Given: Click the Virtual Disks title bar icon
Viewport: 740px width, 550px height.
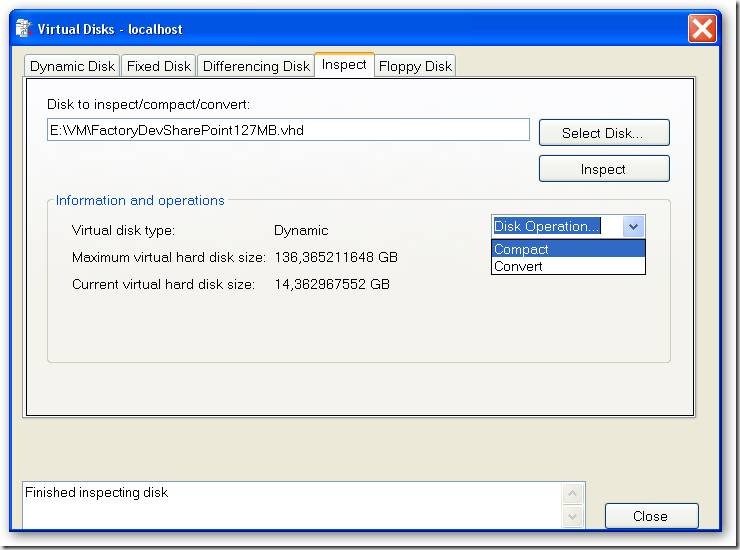Looking at the screenshot, I should pyautogui.click(x=23, y=28).
